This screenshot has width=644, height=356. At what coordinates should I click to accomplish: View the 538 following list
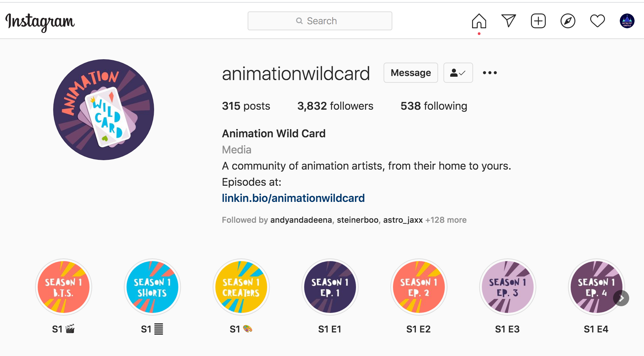click(x=433, y=106)
